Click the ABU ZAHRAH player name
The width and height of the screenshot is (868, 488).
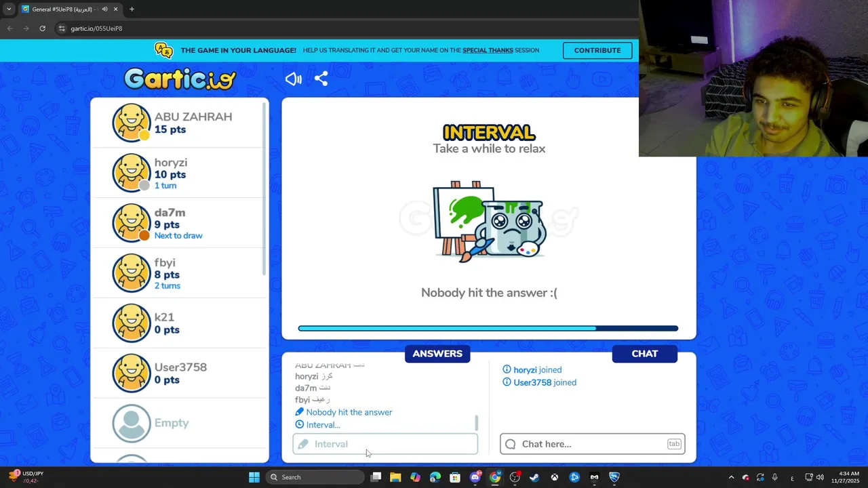tap(193, 117)
